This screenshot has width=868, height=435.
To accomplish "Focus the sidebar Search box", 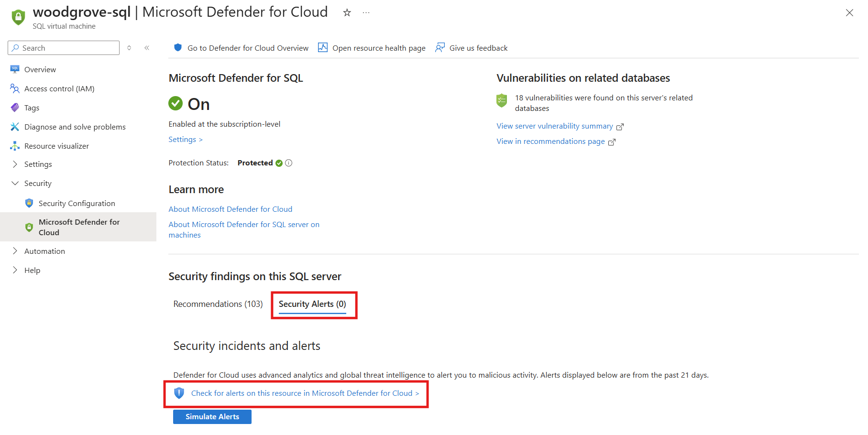I will pos(64,48).
